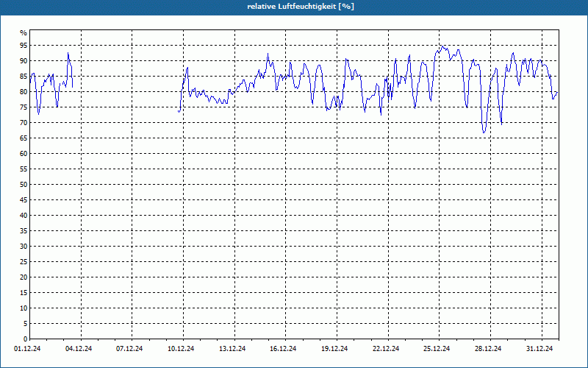Select the y-axis label 55
The height and width of the screenshot is (368, 588).
[24, 169]
